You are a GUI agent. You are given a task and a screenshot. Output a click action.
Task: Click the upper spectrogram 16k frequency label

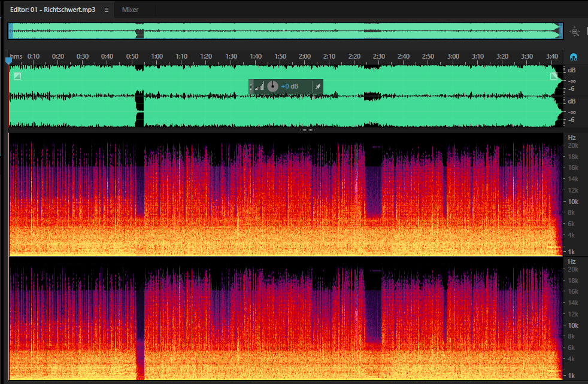(x=572, y=167)
